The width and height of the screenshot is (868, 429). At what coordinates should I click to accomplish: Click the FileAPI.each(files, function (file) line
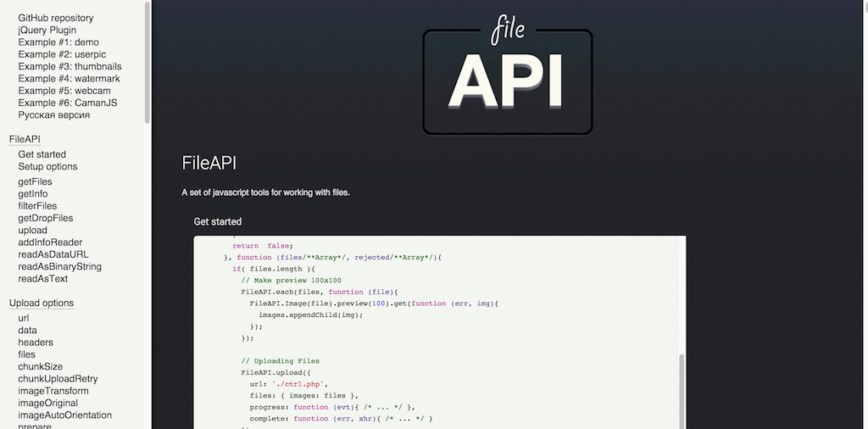320,292
